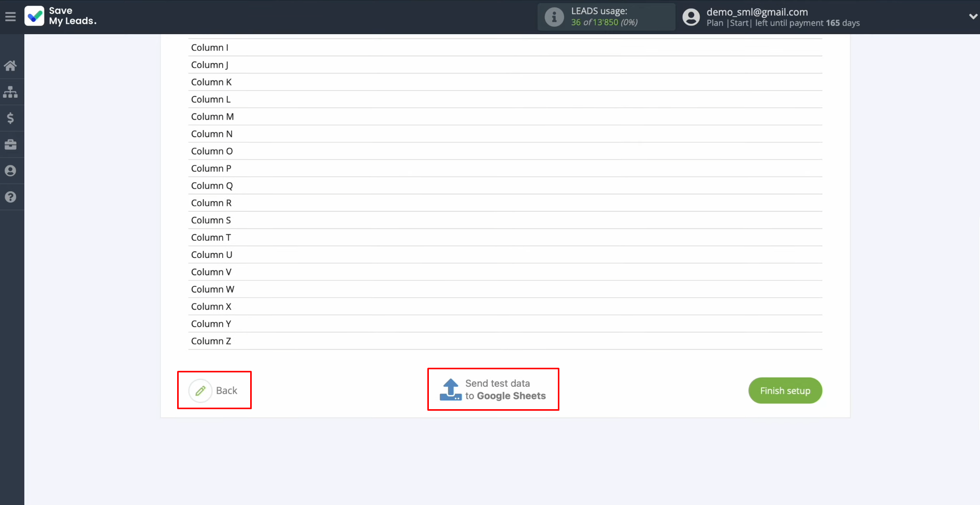Select the Column X row
The width and height of the screenshot is (980, 505).
tap(506, 307)
